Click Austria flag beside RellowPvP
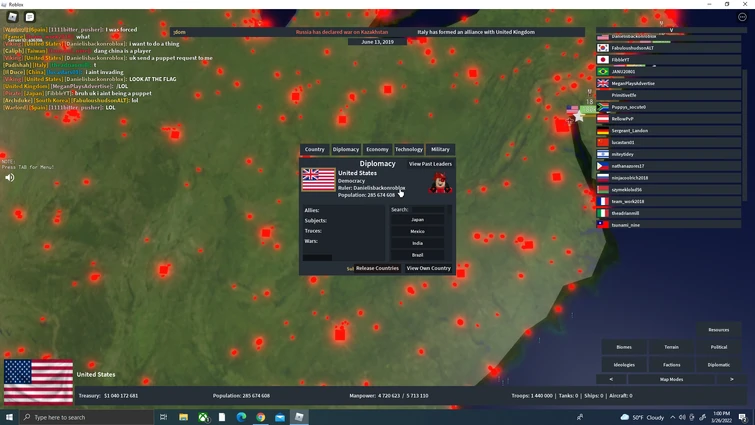Viewport: 755px width, 425px height. coord(603,118)
